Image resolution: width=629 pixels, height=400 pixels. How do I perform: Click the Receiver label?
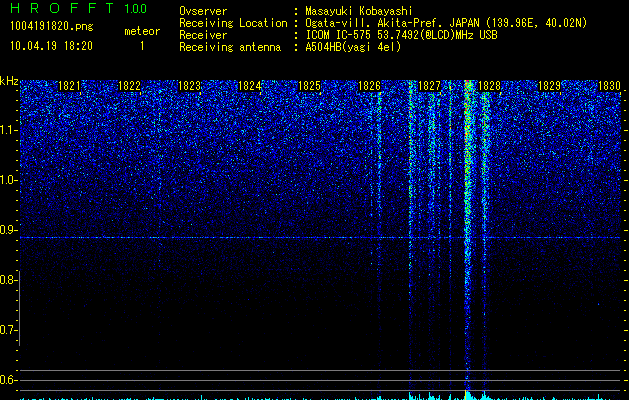(203, 35)
